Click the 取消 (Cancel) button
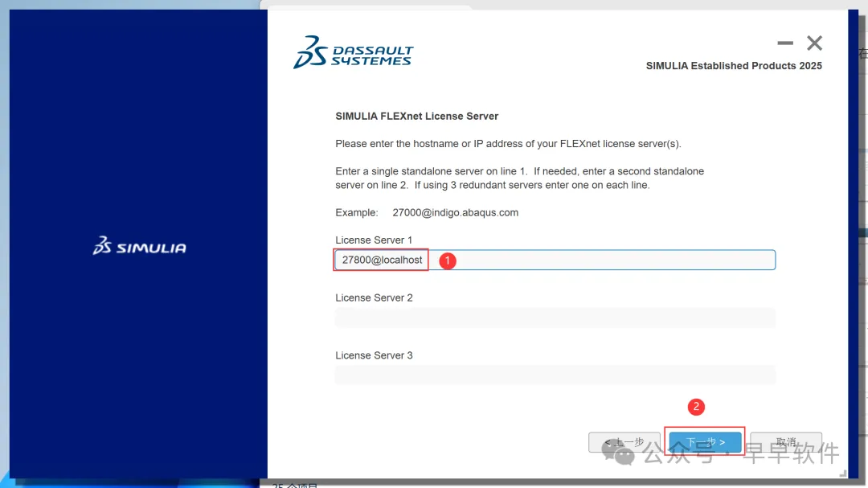 click(x=786, y=442)
